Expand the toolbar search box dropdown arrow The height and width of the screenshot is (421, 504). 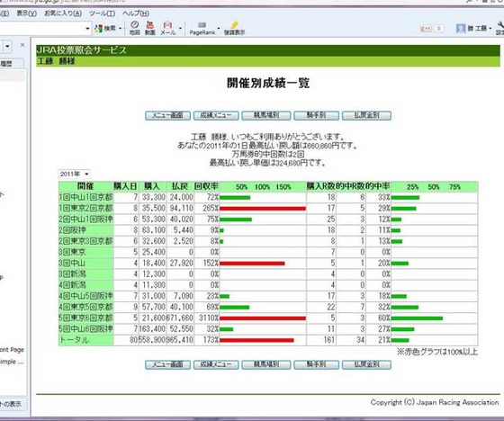(x=87, y=29)
